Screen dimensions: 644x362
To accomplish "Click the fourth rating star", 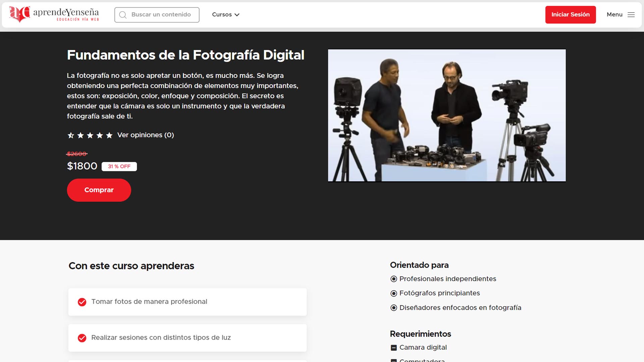I will pyautogui.click(x=100, y=135).
